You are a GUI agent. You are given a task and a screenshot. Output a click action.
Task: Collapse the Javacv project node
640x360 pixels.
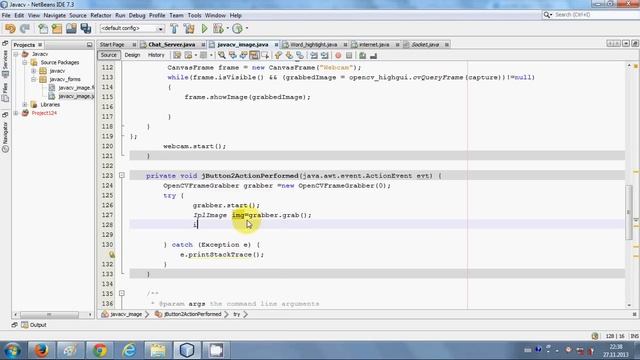(x=16, y=54)
